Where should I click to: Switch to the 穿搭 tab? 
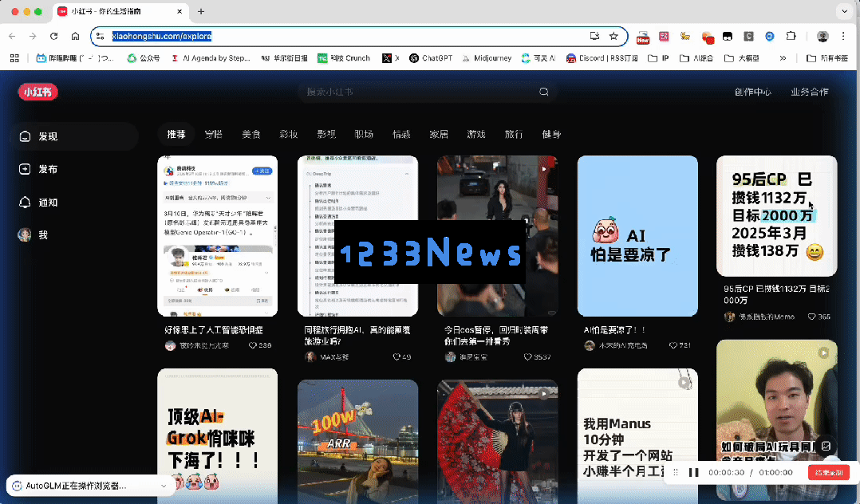214,134
